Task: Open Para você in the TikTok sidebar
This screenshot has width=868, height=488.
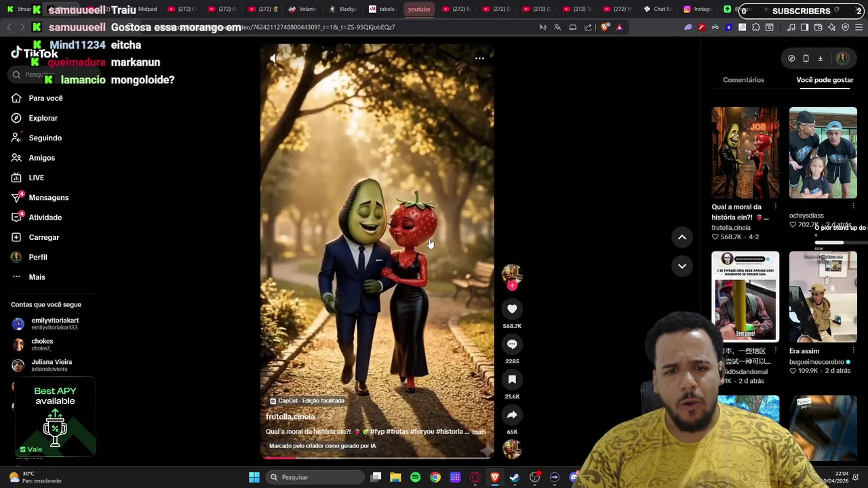Action: pos(46,98)
